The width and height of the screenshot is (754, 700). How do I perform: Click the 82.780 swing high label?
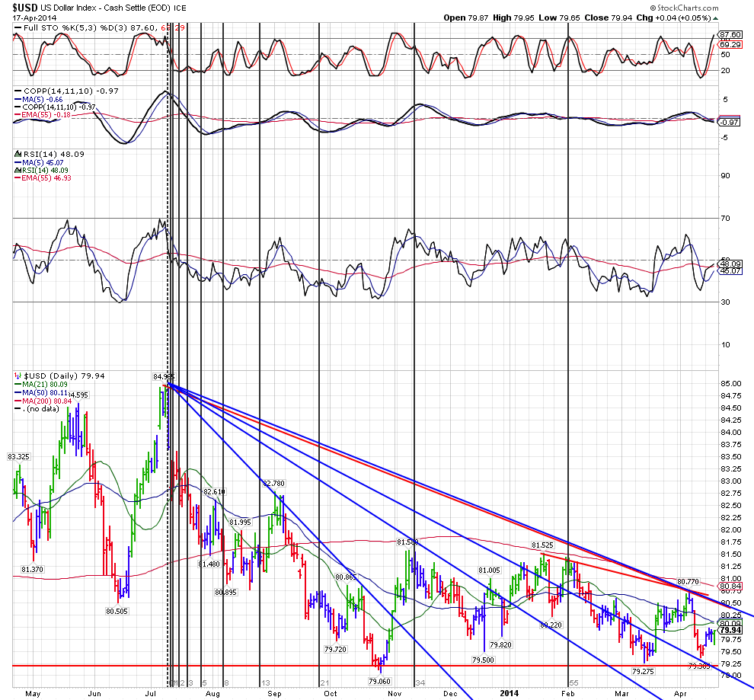pyautogui.click(x=273, y=484)
